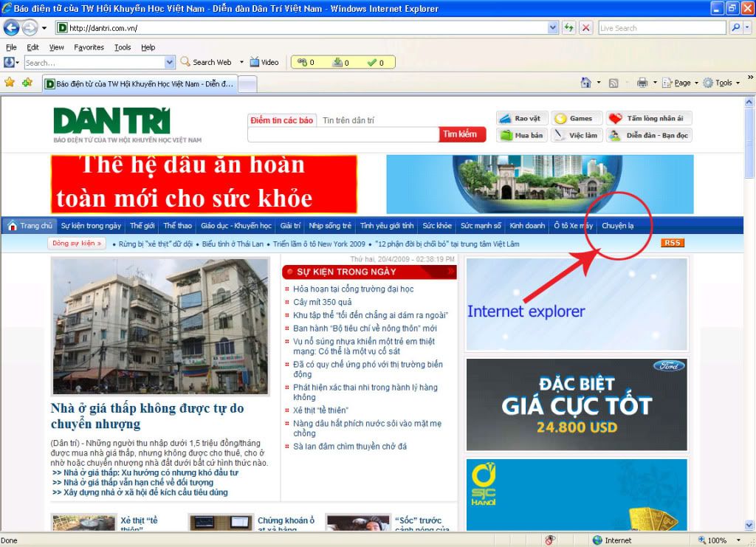Open the address bar history dropdown
The width and height of the screenshot is (756, 547).
(x=553, y=28)
